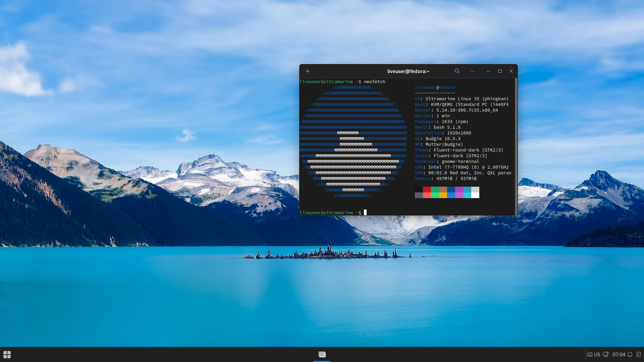Click the new tab icon in terminal
The height and width of the screenshot is (362, 644).
[307, 71]
